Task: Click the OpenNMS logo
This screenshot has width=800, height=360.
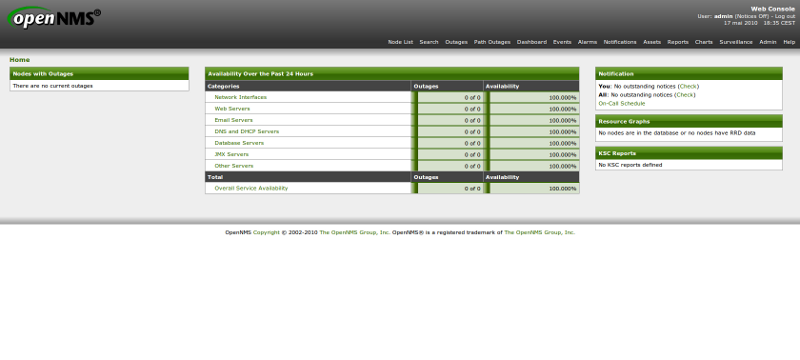Action: [54, 18]
